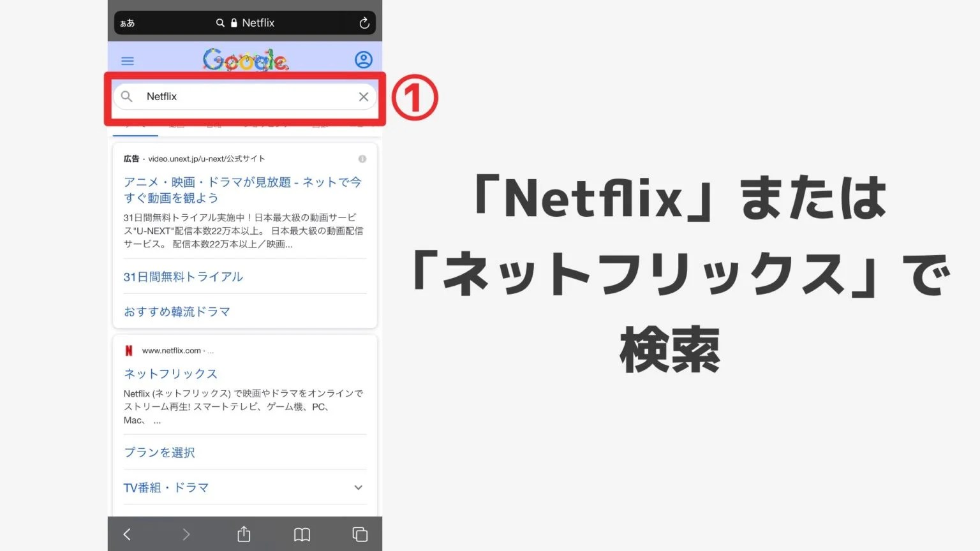
Task: Tap the Safari forward arrow
Action: (x=186, y=534)
